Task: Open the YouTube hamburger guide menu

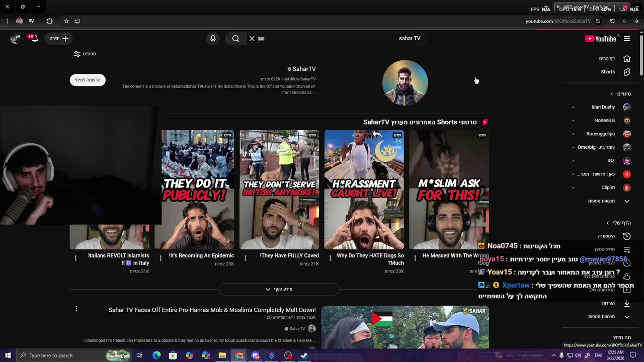Action: click(627, 39)
